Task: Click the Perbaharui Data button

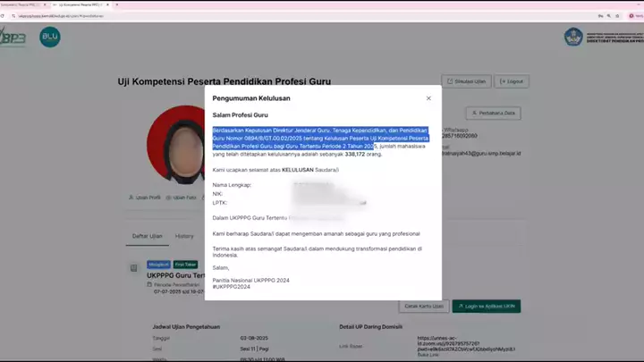Action: point(493,114)
